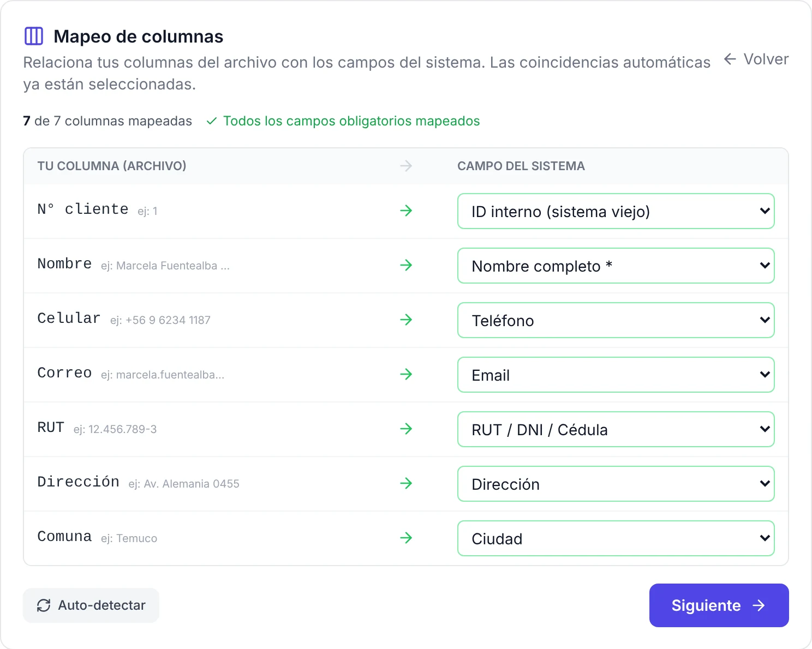
Task: Go back using the Volver link
Action: pos(756,59)
